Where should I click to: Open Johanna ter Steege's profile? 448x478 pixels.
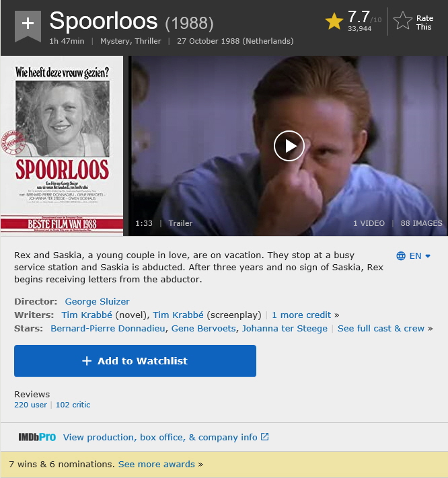tap(285, 328)
